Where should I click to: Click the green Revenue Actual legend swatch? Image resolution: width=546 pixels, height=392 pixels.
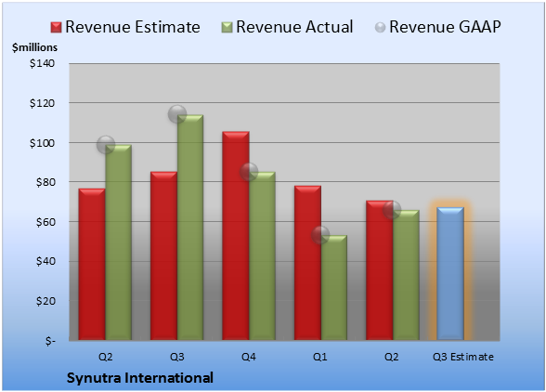(227, 28)
